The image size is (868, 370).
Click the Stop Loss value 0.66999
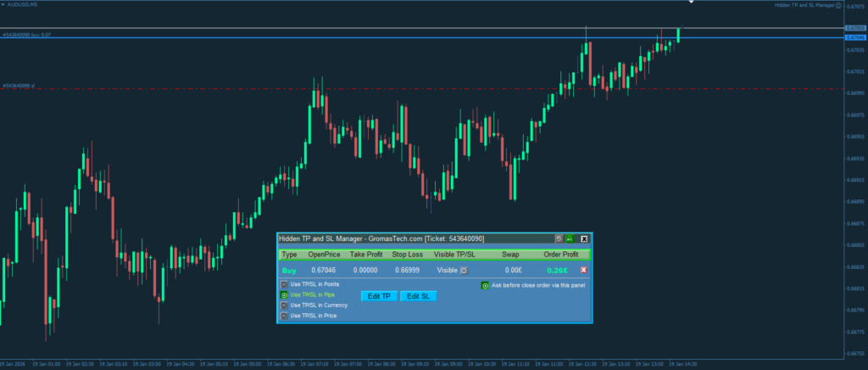click(407, 271)
